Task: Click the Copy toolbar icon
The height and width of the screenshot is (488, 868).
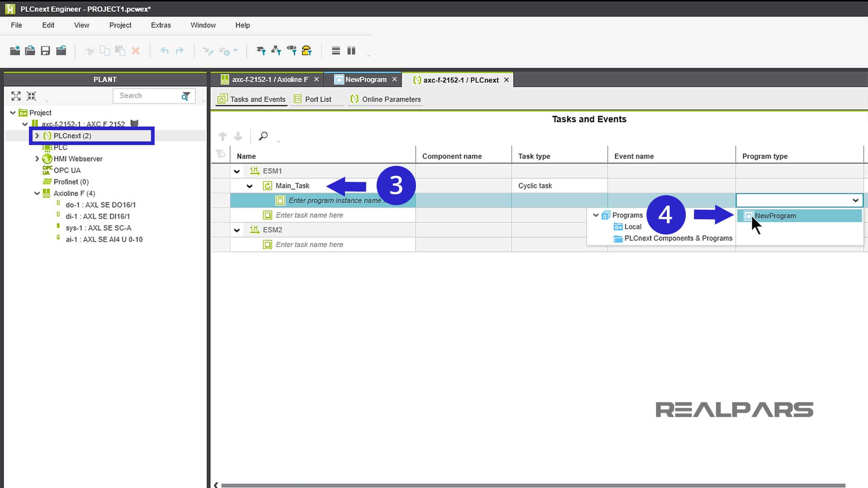Action: pyautogui.click(x=105, y=51)
